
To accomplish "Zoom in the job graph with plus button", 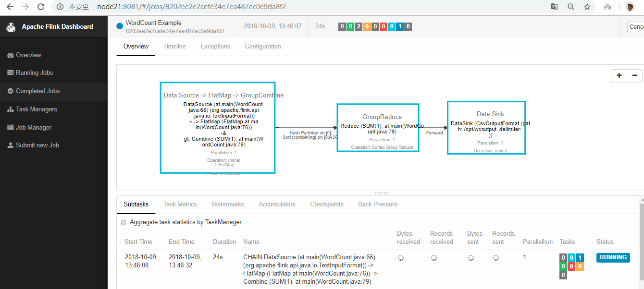I will [x=619, y=75].
